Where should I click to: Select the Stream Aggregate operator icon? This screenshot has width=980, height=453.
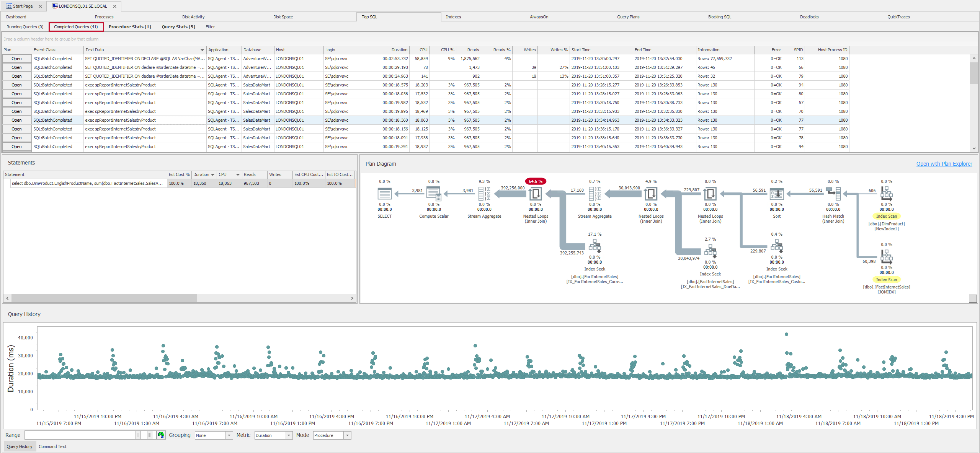click(x=484, y=194)
